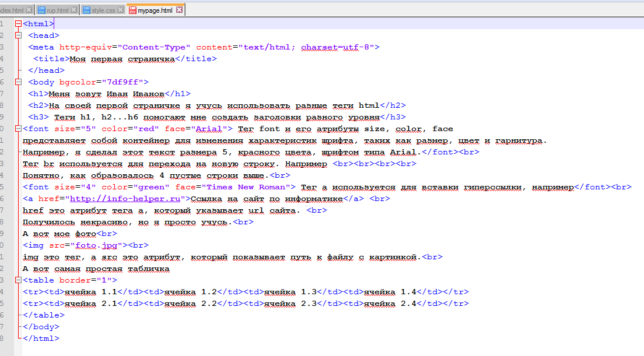Click the line starting with представляет собой контейнер
The width and height of the screenshot is (644, 356).
click(285, 140)
